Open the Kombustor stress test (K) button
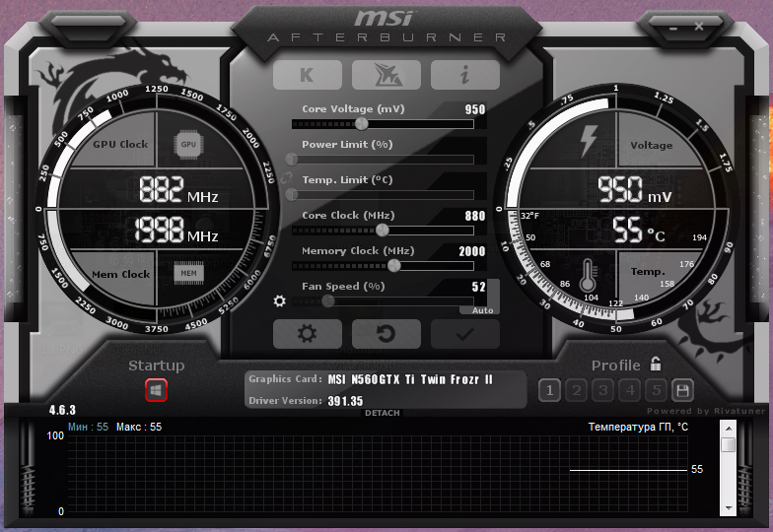This screenshot has width=773, height=532. pyautogui.click(x=308, y=75)
